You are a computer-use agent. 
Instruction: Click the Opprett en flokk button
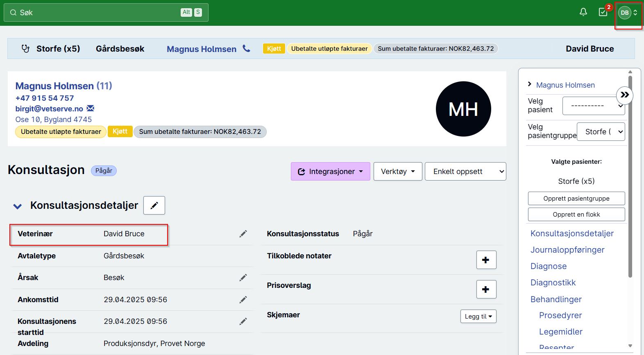click(576, 215)
